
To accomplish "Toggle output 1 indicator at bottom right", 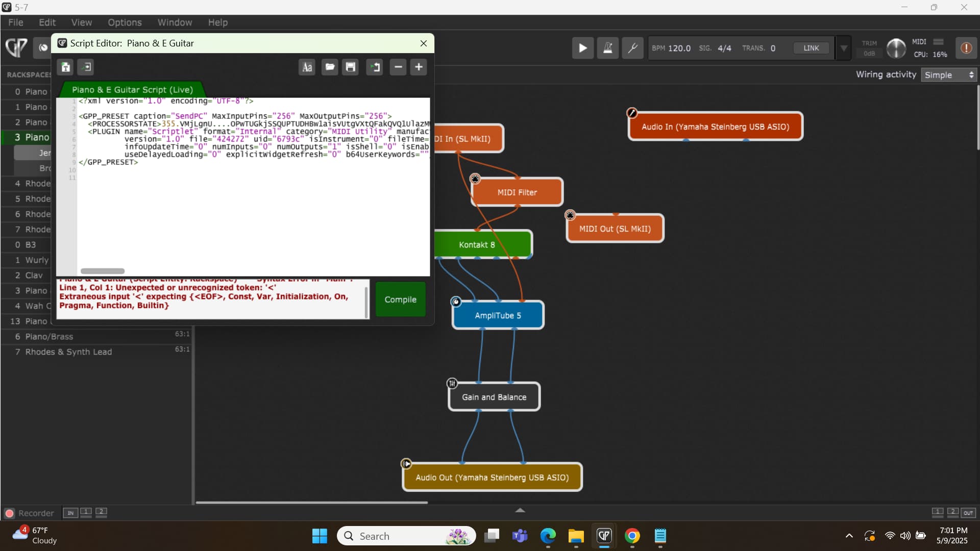I will tap(938, 512).
